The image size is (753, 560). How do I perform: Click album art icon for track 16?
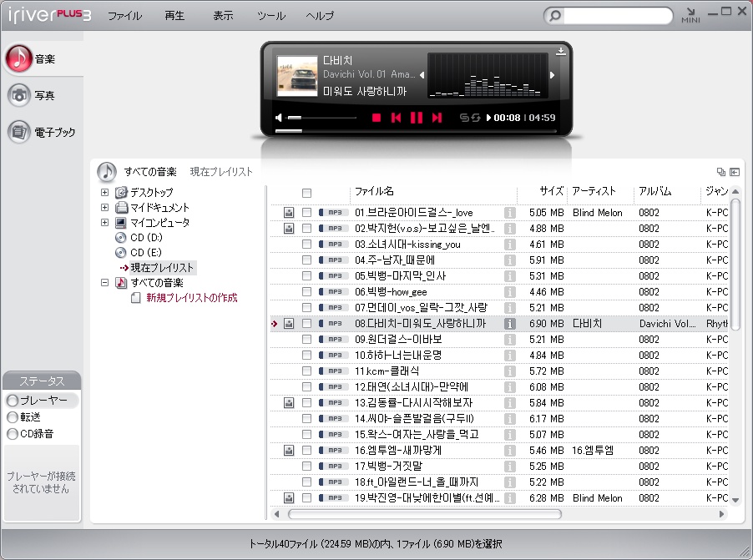[x=289, y=450]
